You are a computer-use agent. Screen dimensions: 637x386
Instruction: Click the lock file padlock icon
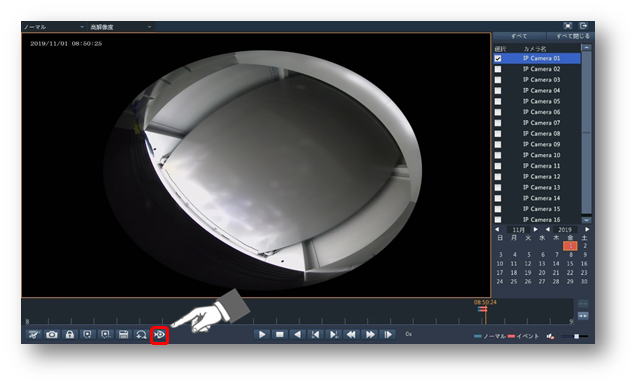pyautogui.click(x=69, y=334)
